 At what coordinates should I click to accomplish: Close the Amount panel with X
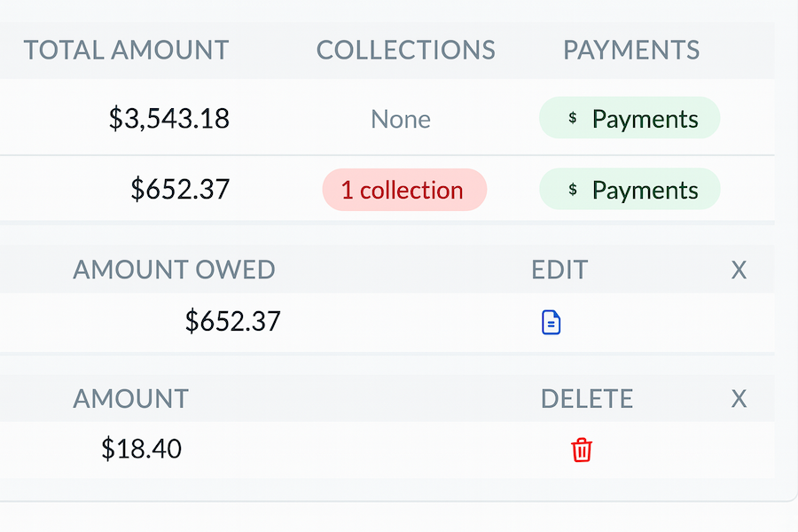739,399
